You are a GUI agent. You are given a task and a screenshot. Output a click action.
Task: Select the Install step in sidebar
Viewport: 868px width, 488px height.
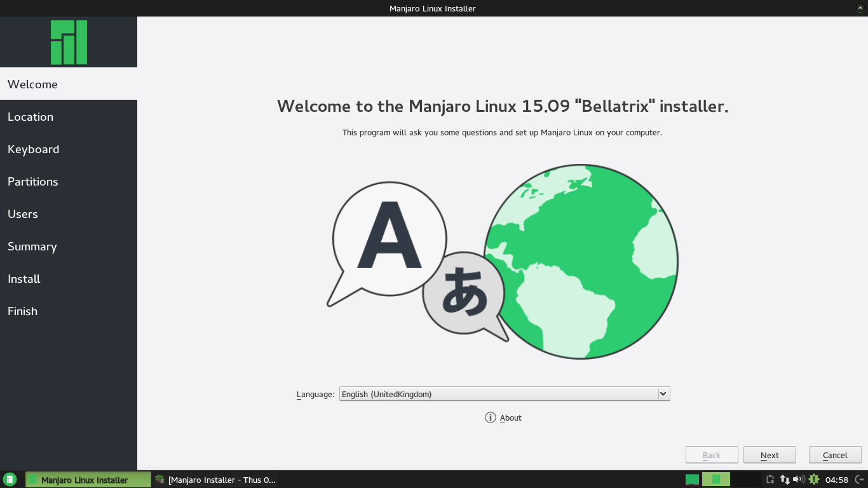[69, 278]
